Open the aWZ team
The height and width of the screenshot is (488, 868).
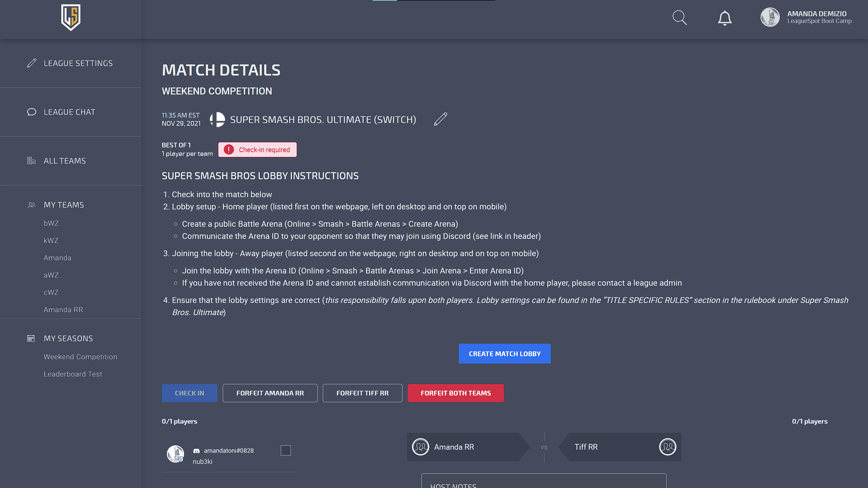click(51, 275)
